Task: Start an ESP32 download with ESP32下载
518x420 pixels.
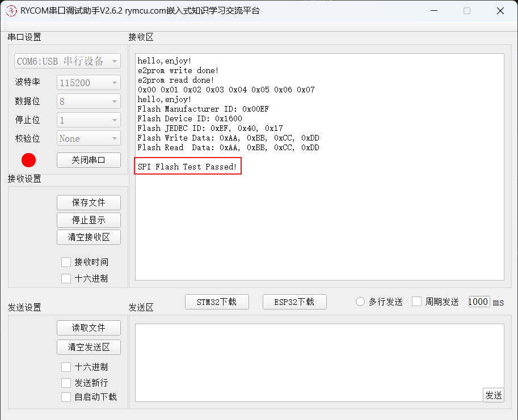Action: click(294, 302)
